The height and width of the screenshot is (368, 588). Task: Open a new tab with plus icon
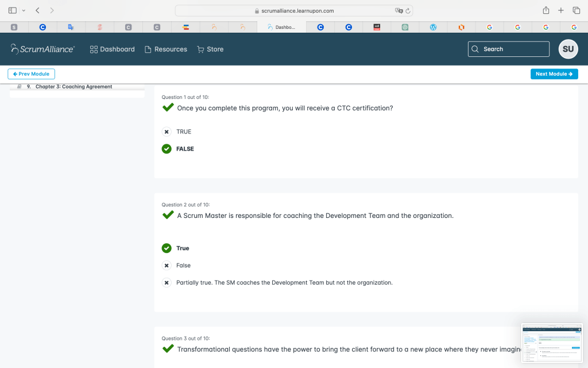coord(561,10)
